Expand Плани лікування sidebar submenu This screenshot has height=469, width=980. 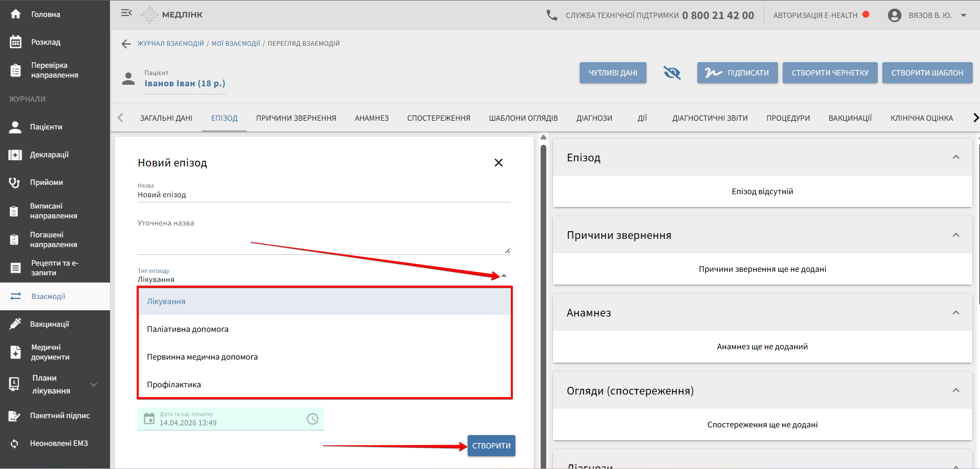pyautogui.click(x=94, y=384)
